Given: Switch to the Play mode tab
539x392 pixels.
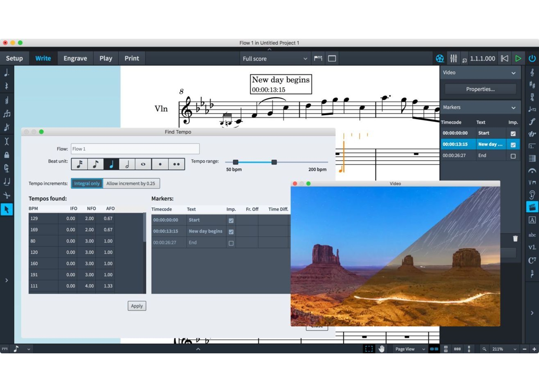Looking at the screenshot, I should 106,58.
